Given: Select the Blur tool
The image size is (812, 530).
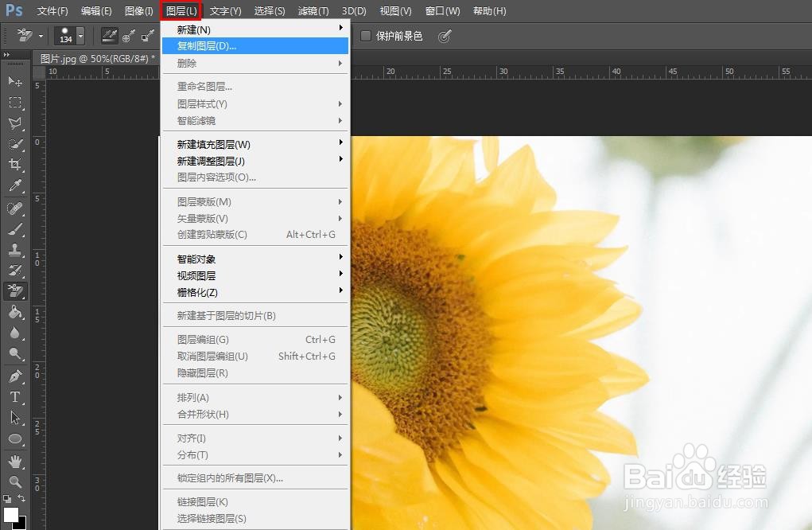Looking at the screenshot, I should click(x=15, y=333).
